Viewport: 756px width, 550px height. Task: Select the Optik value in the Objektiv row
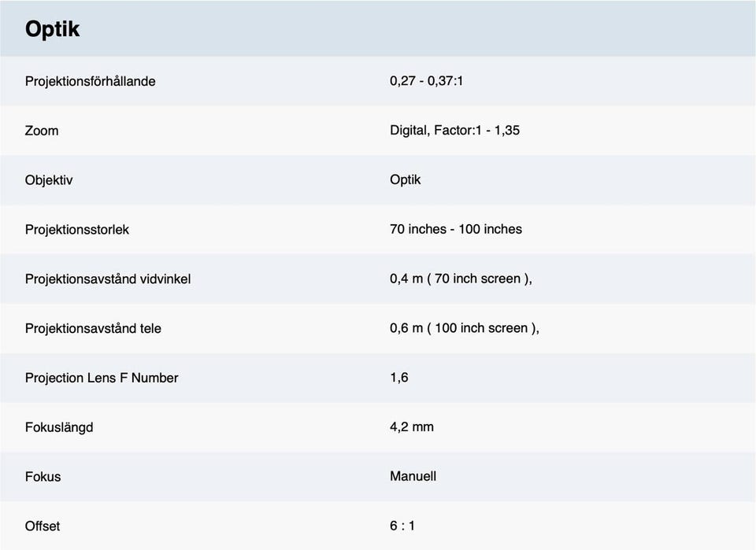tap(405, 180)
